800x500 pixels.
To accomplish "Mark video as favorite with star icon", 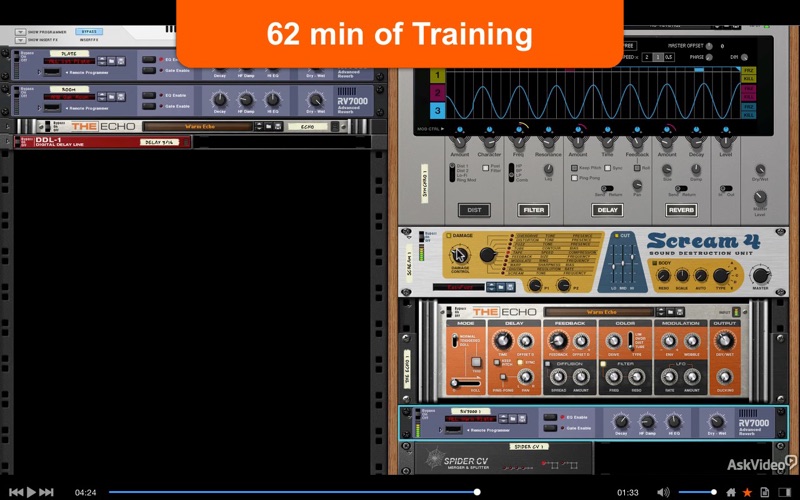I will (747, 492).
